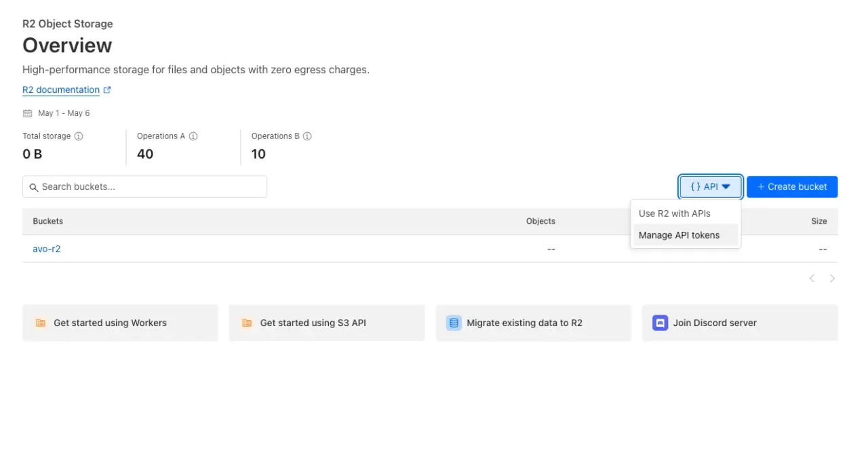Click the S3 API folder icon
The image size is (868, 461).
click(247, 323)
